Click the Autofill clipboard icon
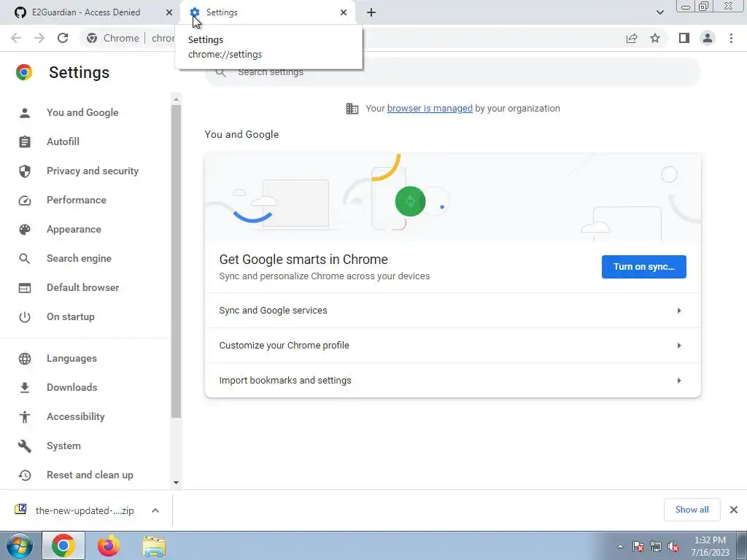The image size is (747, 560). (x=25, y=142)
